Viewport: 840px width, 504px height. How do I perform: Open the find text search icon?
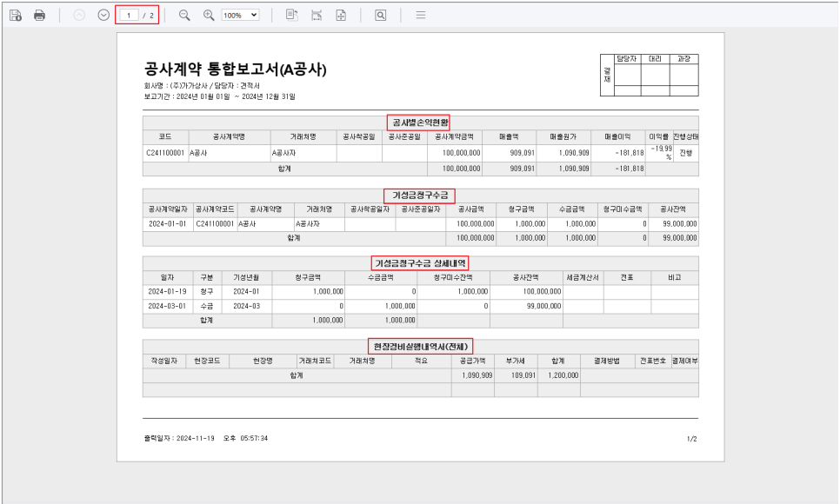point(380,15)
